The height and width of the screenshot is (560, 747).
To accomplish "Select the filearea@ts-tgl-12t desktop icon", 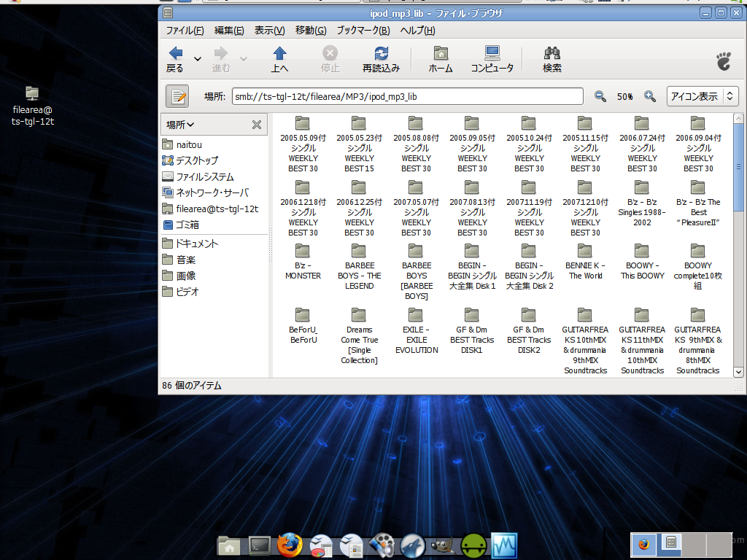I will coord(32,106).
